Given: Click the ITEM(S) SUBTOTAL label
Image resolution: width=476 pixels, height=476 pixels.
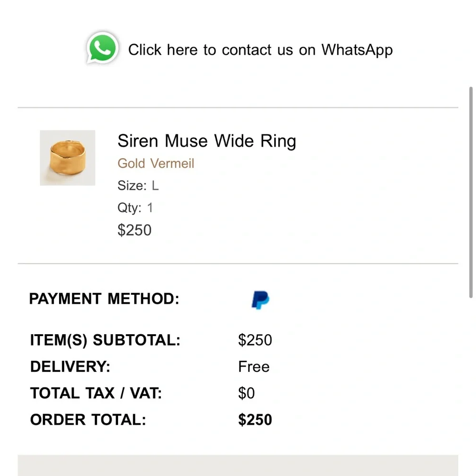Looking at the screenshot, I should click(105, 340).
